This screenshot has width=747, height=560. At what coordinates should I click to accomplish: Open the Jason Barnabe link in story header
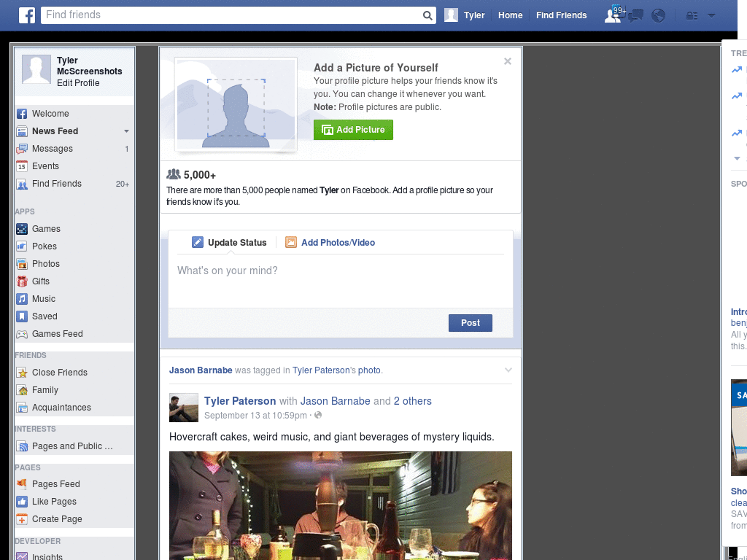tap(201, 370)
